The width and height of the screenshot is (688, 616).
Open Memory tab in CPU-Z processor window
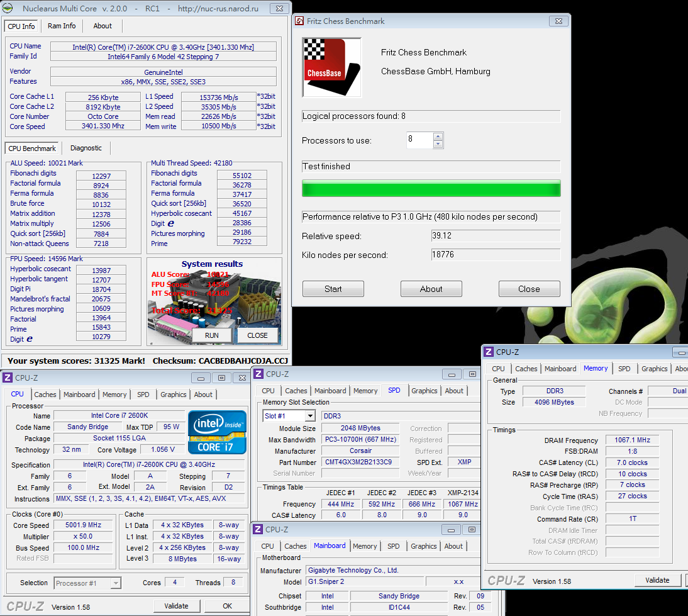[x=114, y=395]
